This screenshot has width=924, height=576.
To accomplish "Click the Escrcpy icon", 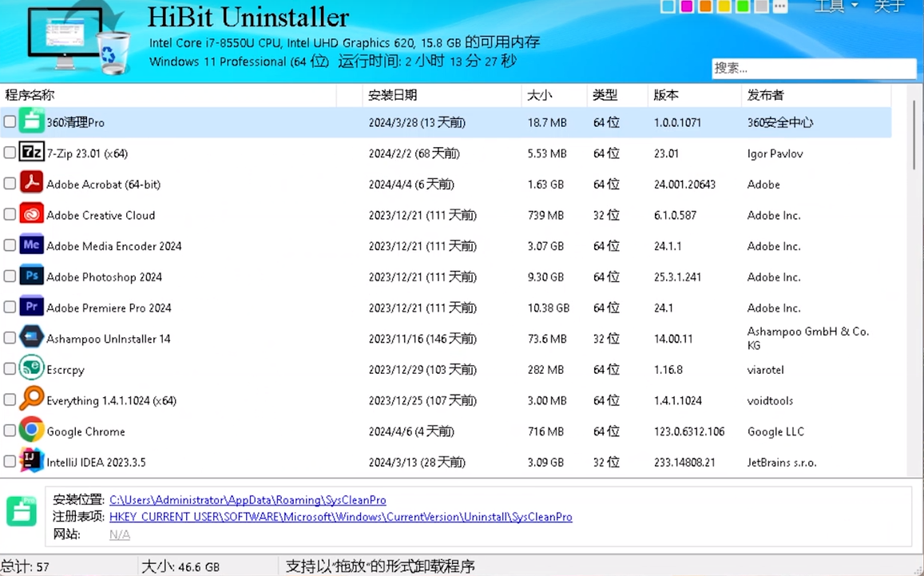I will pyautogui.click(x=31, y=367).
